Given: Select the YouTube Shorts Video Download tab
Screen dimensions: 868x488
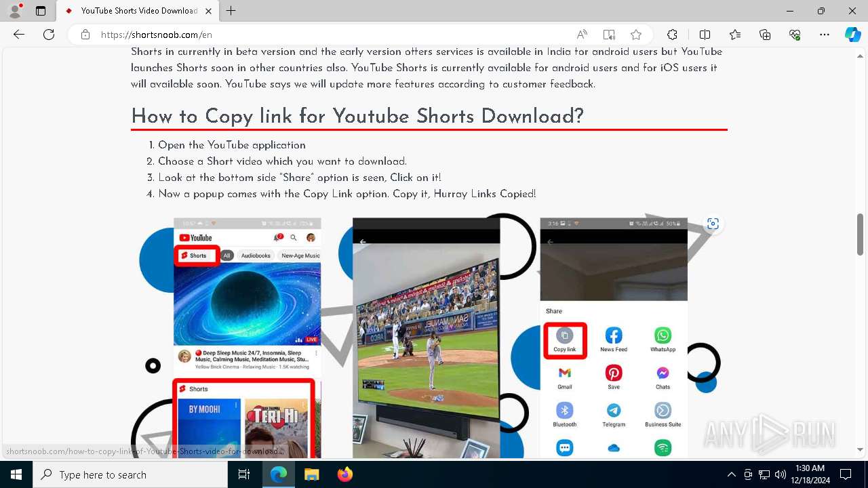Looking at the screenshot, I should pos(138,11).
